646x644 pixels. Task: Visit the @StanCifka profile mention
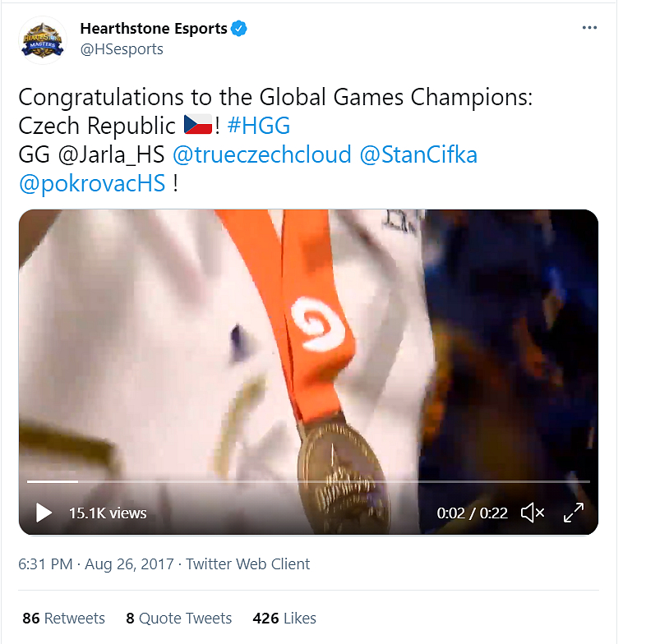pyautogui.click(x=418, y=154)
